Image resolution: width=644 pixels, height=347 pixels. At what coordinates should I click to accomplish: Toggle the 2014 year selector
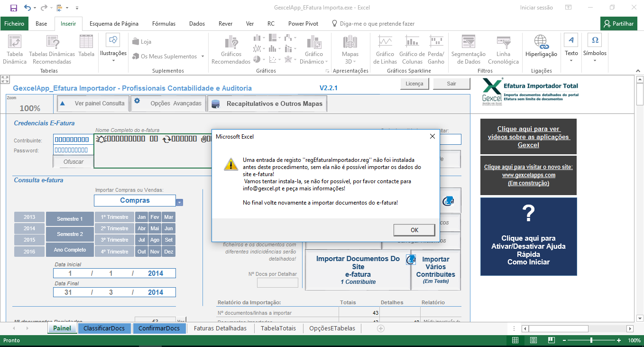[29, 228]
